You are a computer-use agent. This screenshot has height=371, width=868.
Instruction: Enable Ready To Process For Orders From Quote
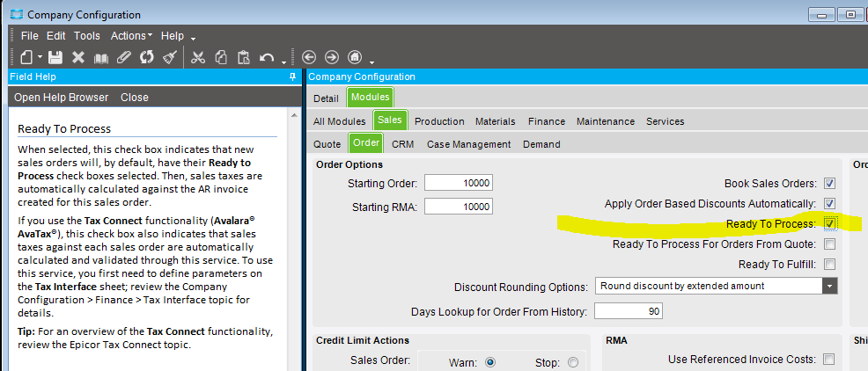[829, 244]
